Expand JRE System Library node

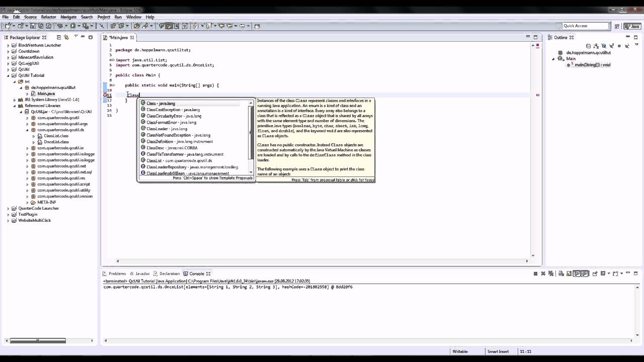pos(15,100)
